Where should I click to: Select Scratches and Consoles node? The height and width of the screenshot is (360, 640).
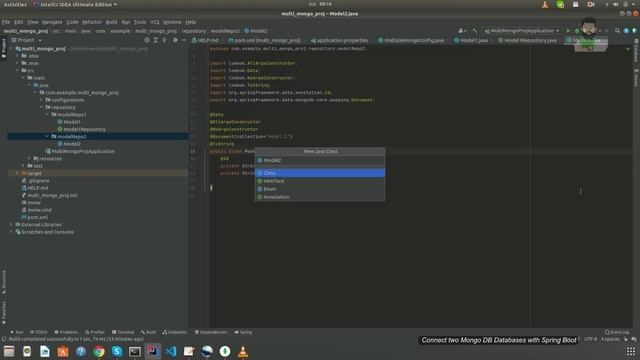click(x=44, y=232)
